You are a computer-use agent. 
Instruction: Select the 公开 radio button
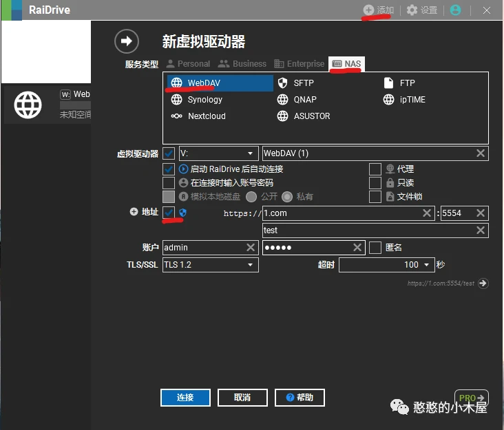tap(251, 197)
